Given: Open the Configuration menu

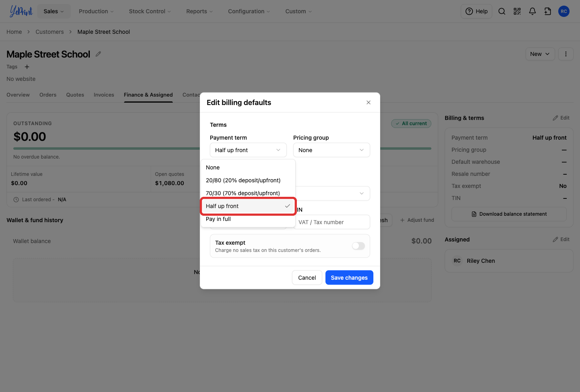Looking at the screenshot, I should pyautogui.click(x=249, y=11).
